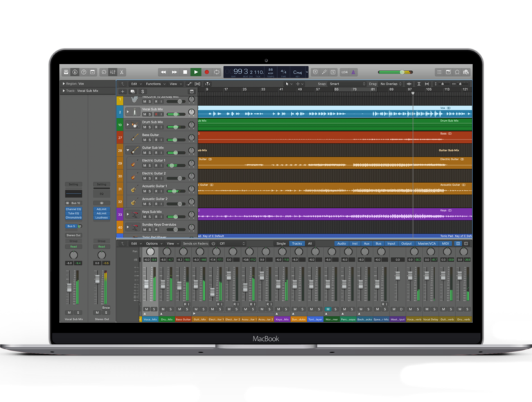The width and height of the screenshot is (532, 402).
Task: Click the Vertical Auto Zoom icon
Action: [x=418, y=84]
